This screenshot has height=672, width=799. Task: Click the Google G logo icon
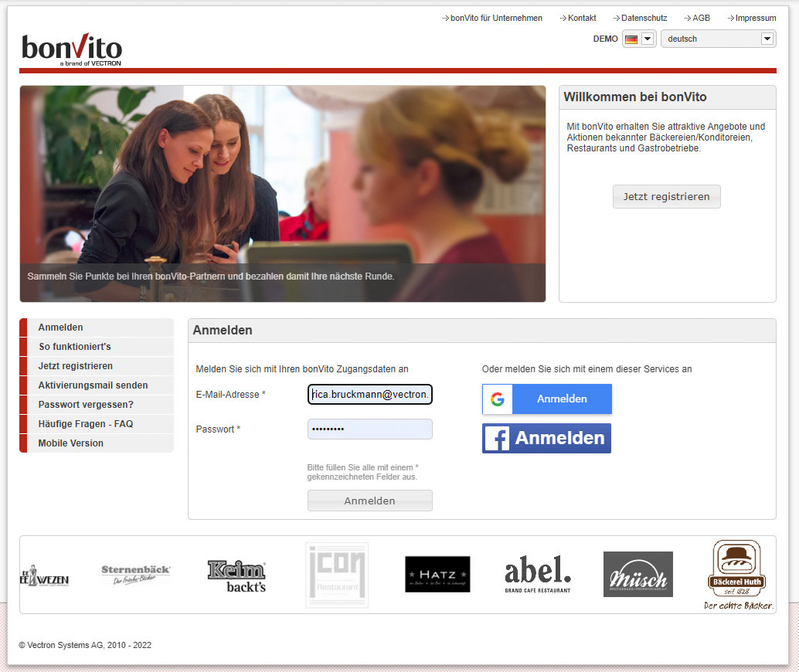click(x=498, y=399)
